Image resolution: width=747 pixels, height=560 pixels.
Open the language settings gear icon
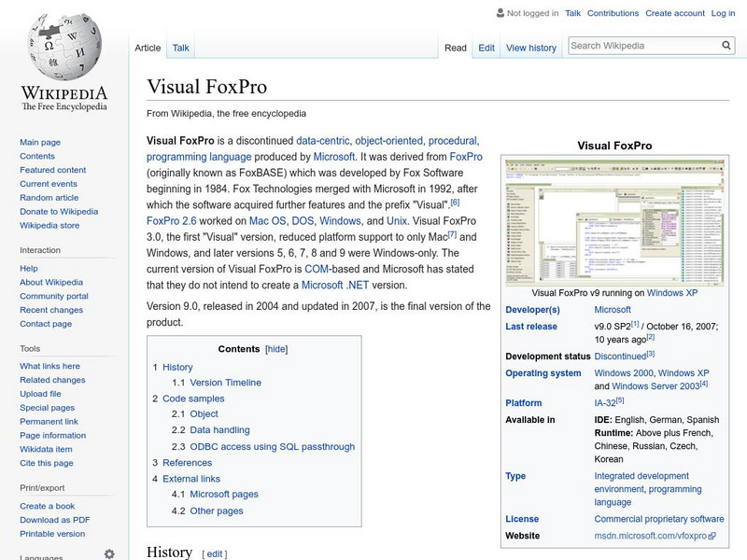[x=109, y=553]
